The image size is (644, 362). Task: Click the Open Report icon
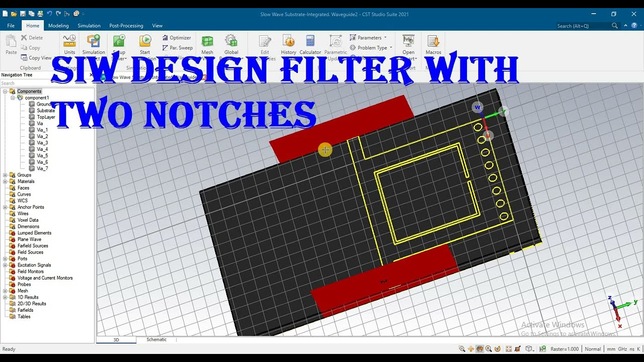click(409, 41)
